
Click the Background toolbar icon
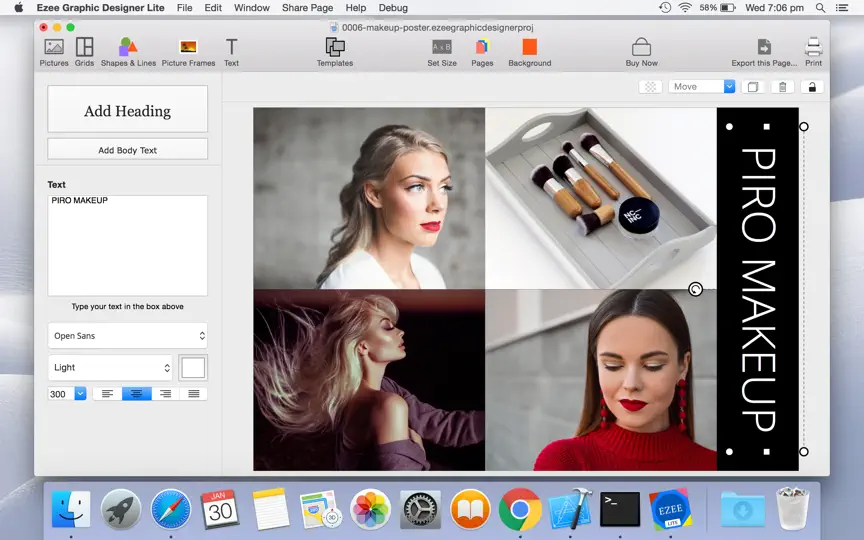[x=530, y=47]
